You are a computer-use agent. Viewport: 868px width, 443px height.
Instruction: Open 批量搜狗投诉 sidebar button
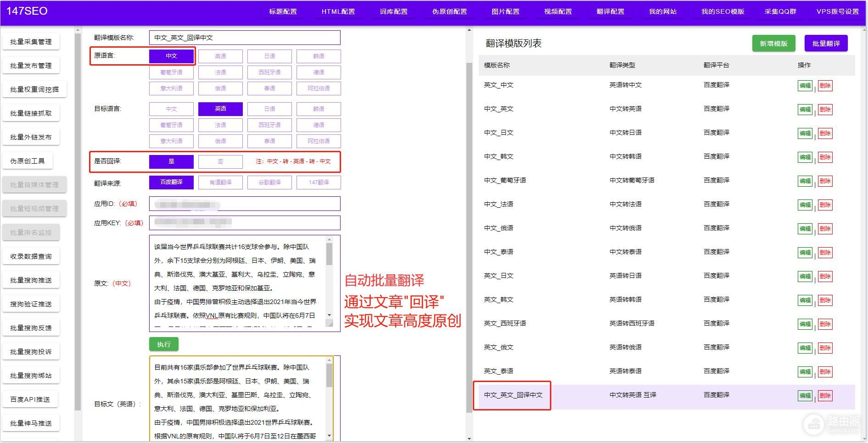(x=31, y=352)
